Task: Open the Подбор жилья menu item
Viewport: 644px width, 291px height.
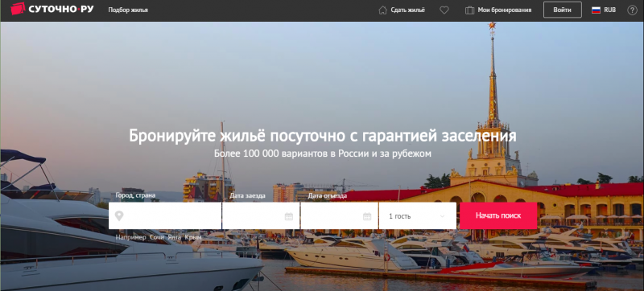Action: [x=128, y=10]
